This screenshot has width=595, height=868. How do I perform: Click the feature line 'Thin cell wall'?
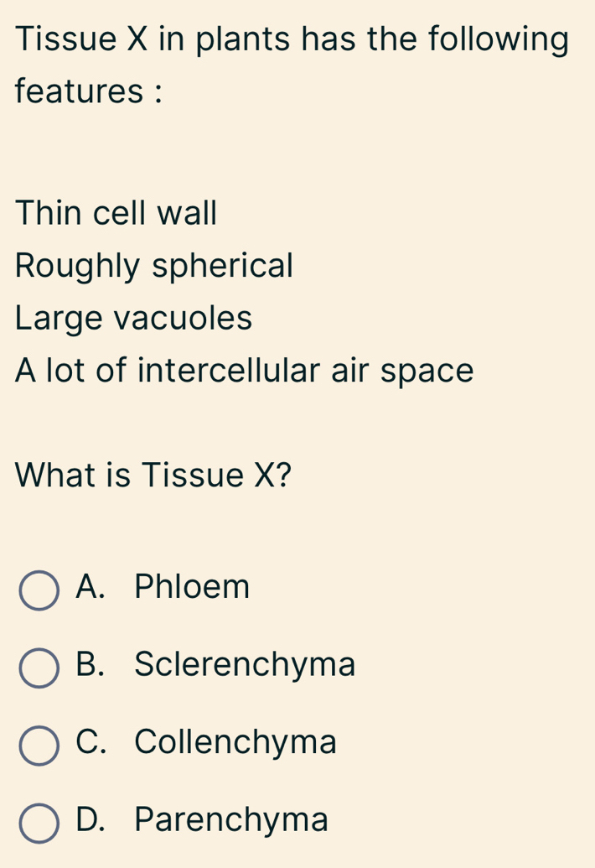click(x=116, y=214)
